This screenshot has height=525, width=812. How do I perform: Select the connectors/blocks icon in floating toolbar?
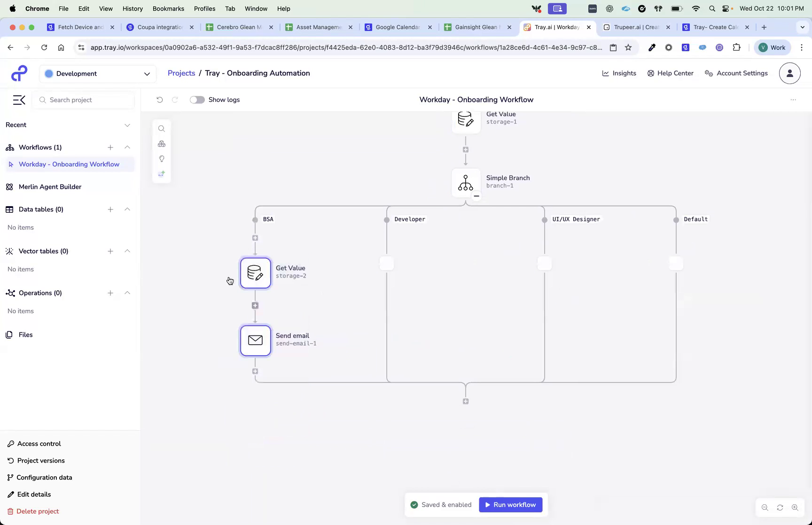162,144
